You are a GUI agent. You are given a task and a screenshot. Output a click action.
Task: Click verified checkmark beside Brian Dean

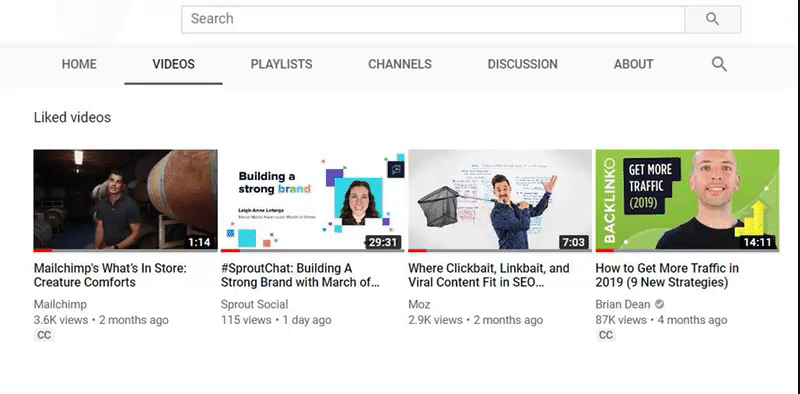pos(659,305)
